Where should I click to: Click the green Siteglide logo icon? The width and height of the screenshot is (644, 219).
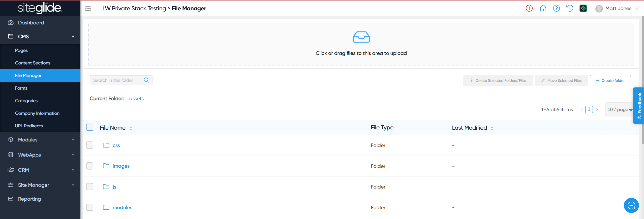point(583,8)
